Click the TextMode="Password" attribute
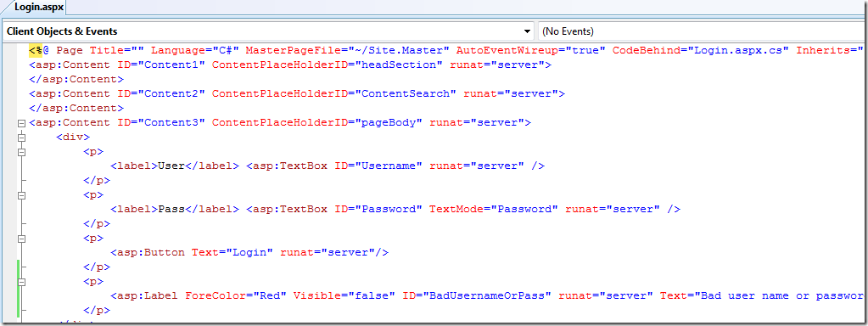This screenshot has height=326, width=868. click(494, 209)
